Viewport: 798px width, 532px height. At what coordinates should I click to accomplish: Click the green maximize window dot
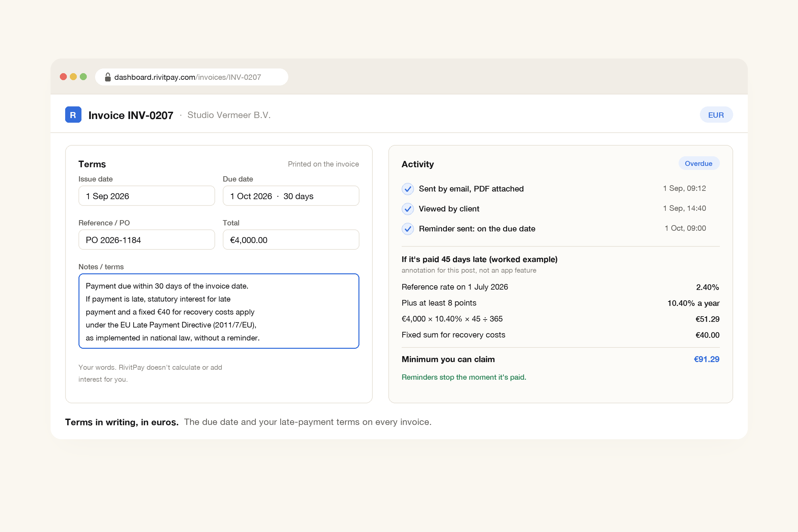(83, 77)
